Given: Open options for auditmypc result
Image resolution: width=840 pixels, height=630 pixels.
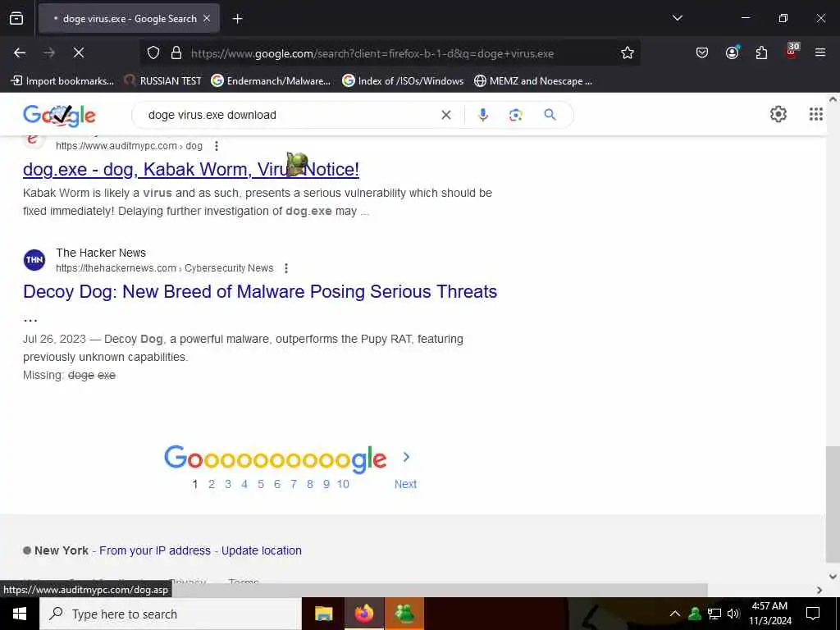Looking at the screenshot, I should [x=216, y=146].
